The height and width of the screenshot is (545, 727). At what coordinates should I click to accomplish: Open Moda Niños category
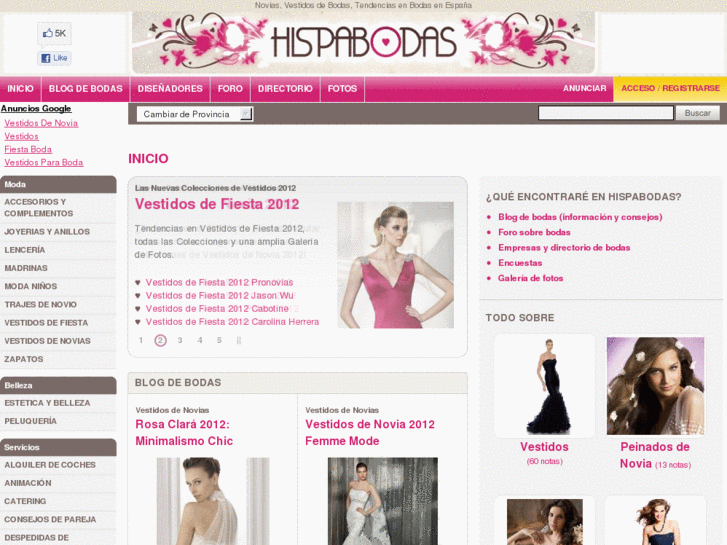58,286
